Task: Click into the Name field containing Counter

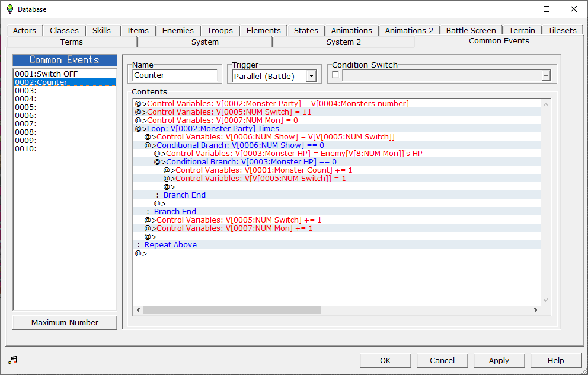Action: click(x=175, y=75)
